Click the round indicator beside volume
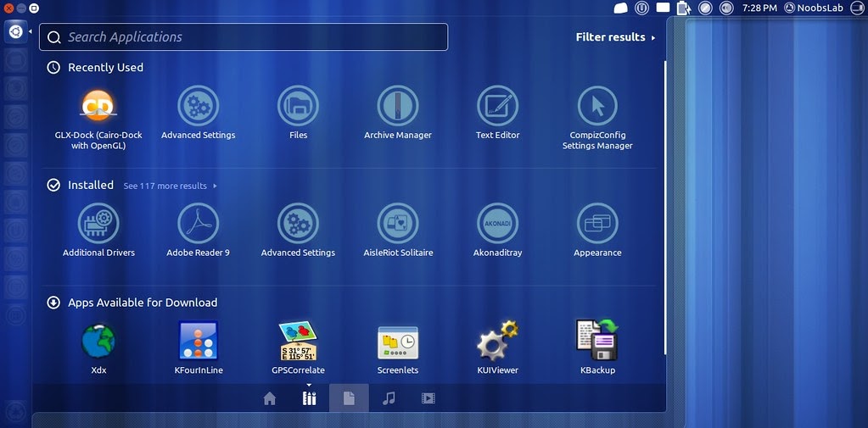This screenshot has width=868, height=428. 705,8
